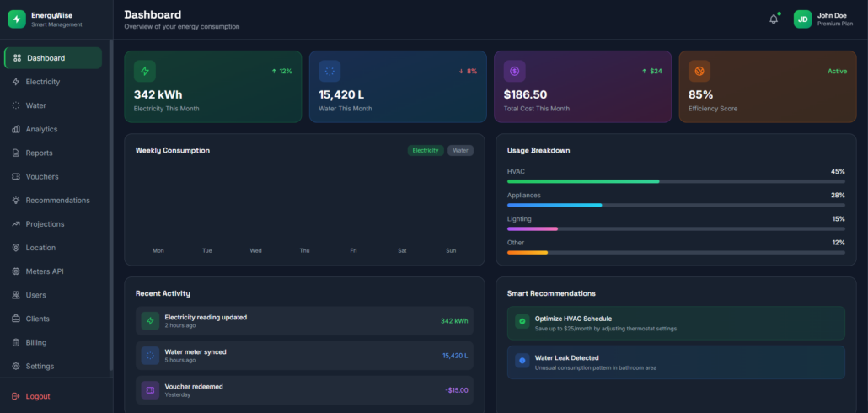Select the Electricity This Month card

click(213, 87)
